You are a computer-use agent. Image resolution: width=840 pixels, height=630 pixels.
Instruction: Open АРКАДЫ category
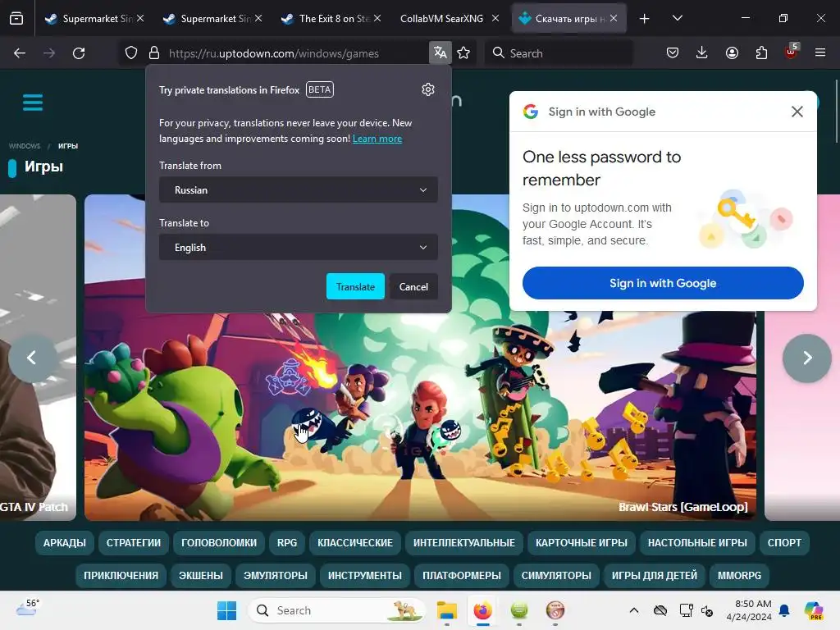pos(64,543)
